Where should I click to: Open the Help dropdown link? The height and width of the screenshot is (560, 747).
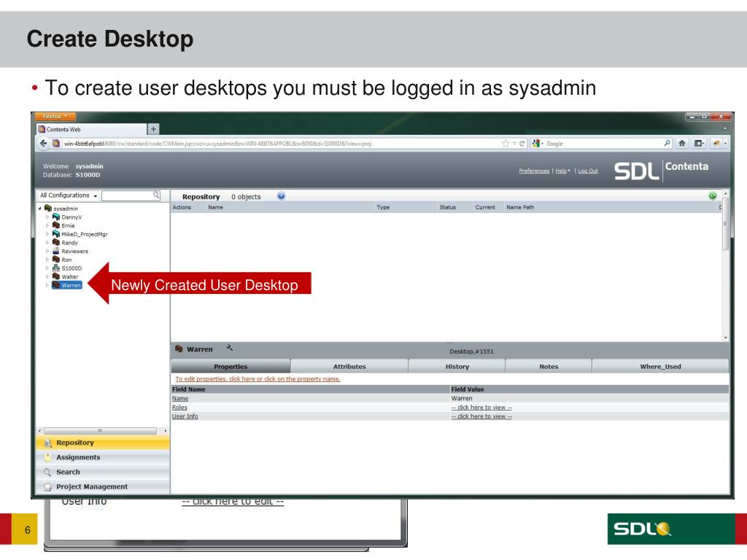pyautogui.click(x=562, y=171)
